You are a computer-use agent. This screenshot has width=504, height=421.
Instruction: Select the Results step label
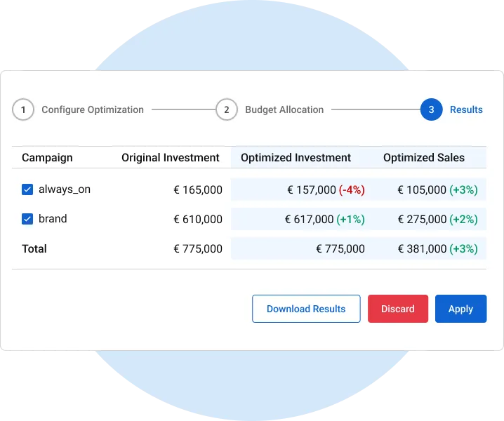pyautogui.click(x=466, y=109)
